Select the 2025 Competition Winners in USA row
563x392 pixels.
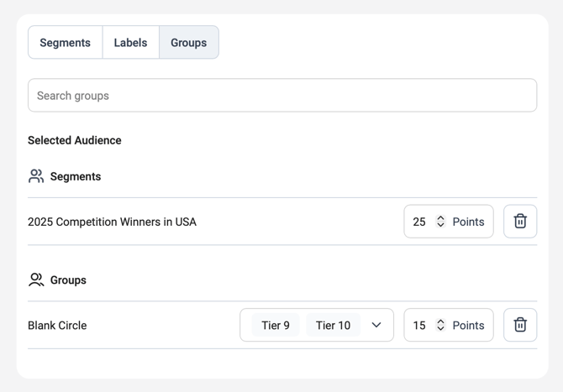coord(112,222)
